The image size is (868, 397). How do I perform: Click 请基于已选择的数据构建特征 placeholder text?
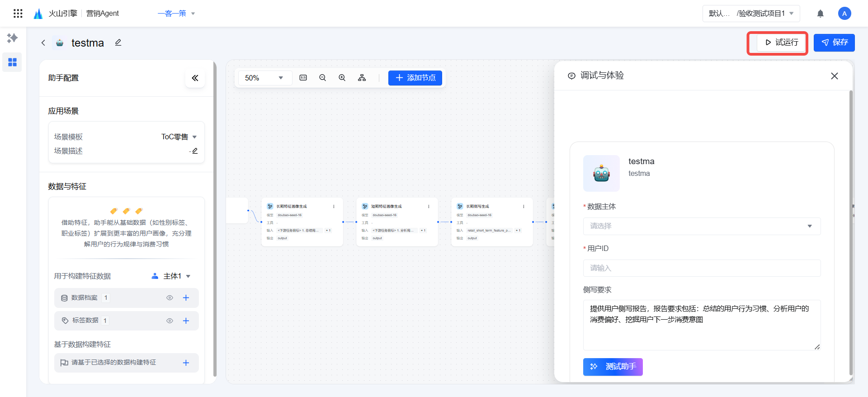pyautogui.click(x=114, y=363)
